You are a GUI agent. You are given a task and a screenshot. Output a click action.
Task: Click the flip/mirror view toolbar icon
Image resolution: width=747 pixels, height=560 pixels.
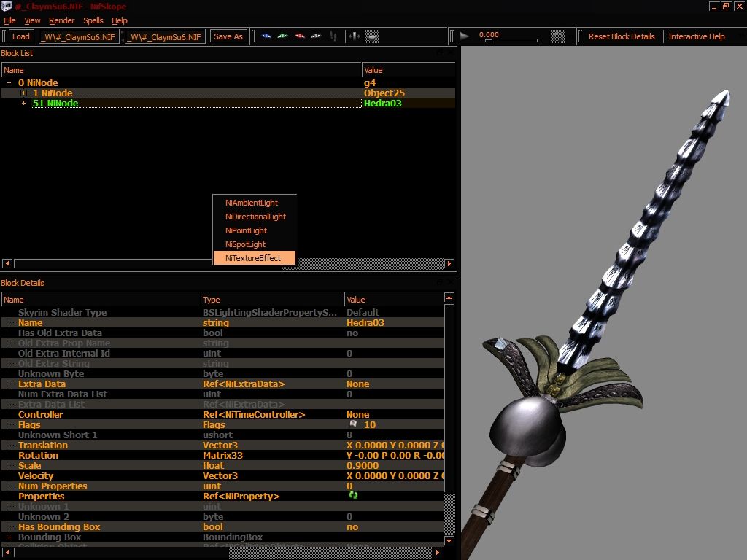tap(354, 36)
